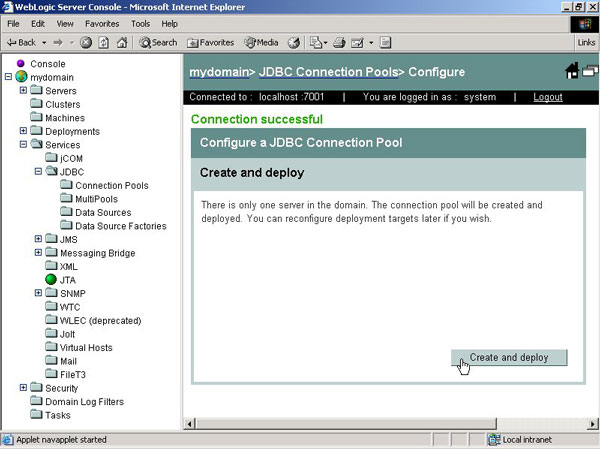Open the Favorites menu
Screen dimensions: 600x449
(x=102, y=24)
